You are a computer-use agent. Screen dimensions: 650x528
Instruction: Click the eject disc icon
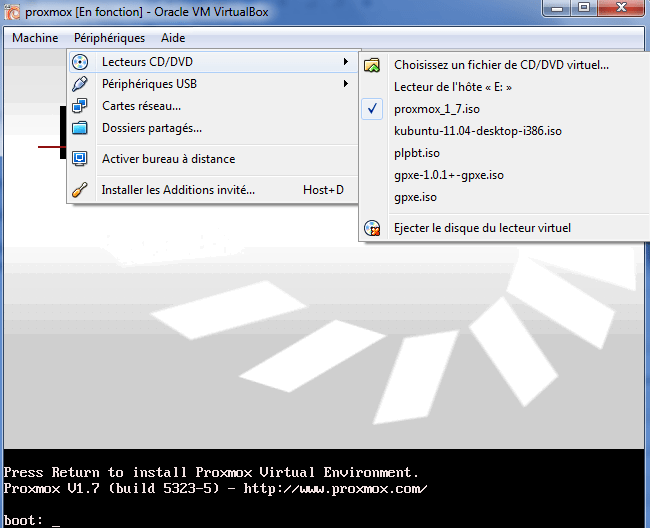[372, 228]
